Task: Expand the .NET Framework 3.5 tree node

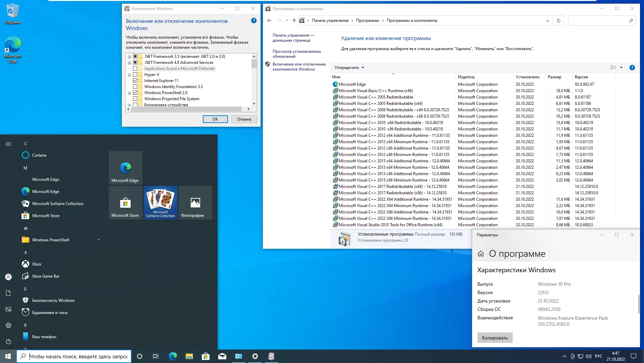Action: [x=129, y=57]
